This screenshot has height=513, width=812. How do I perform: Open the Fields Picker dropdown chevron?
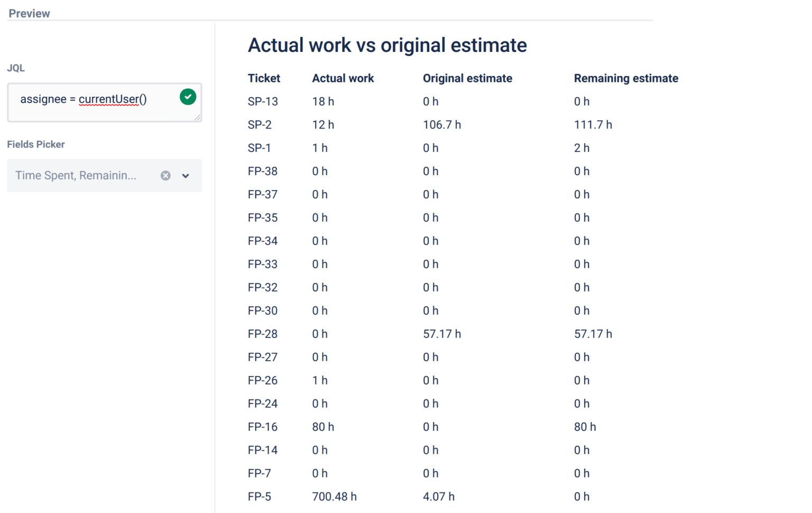coord(186,175)
